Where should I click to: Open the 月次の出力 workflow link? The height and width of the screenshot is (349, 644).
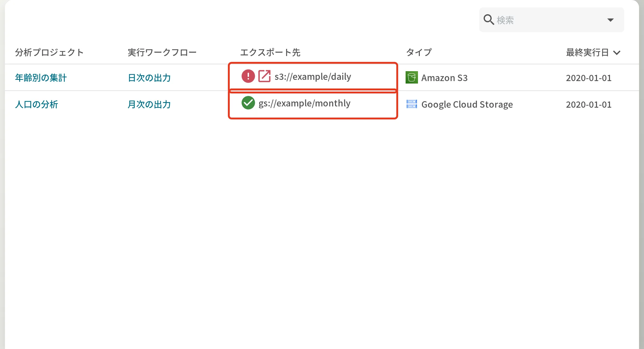click(x=149, y=104)
